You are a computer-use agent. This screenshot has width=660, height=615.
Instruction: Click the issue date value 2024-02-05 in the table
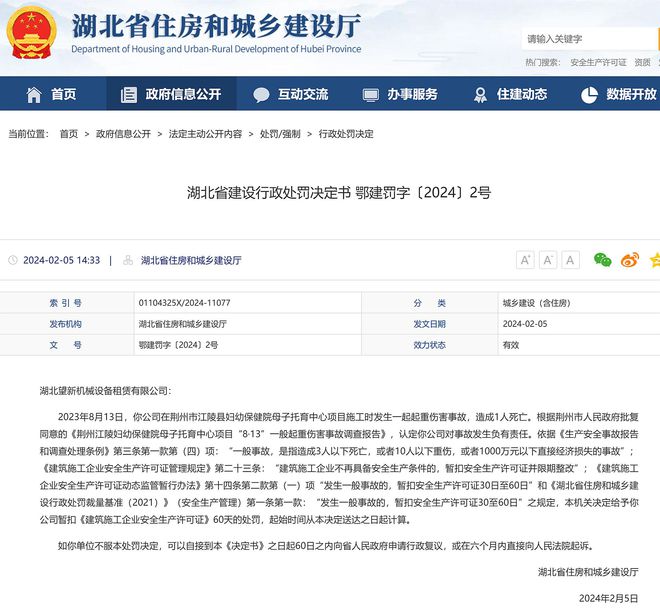pyautogui.click(x=525, y=324)
